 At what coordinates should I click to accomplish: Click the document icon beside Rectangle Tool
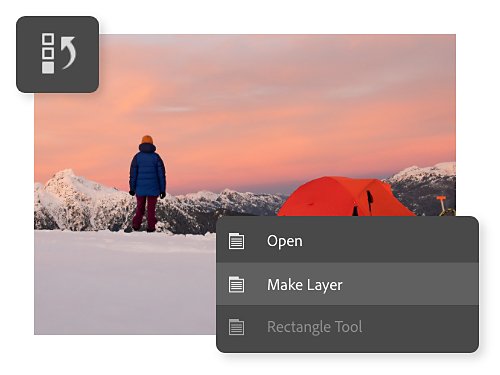tap(236, 327)
